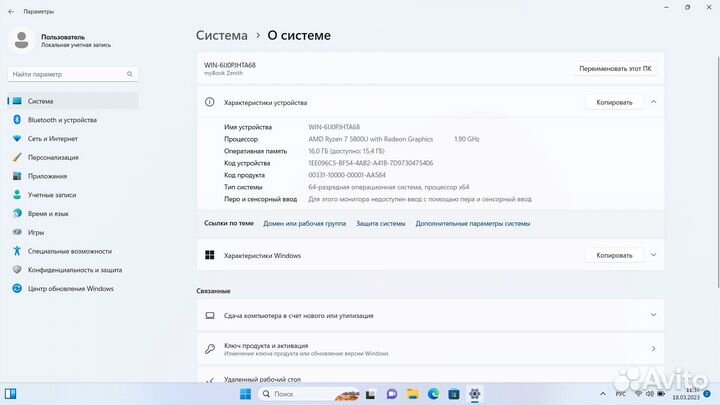Viewport: 720px width, 405px height.
Task: Open the Windows Start menu
Action: (x=246, y=394)
